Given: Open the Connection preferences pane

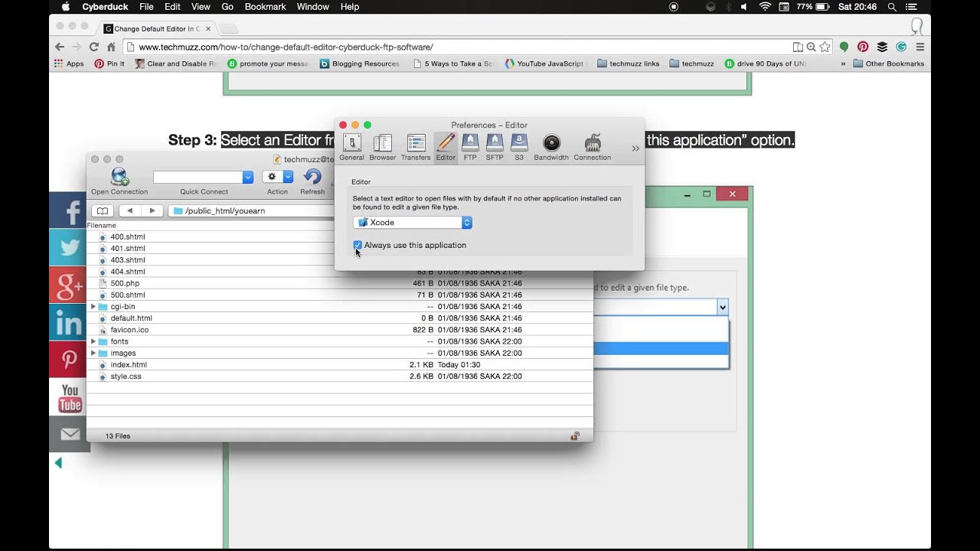Looking at the screenshot, I should pyautogui.click(x=593, y=147).
